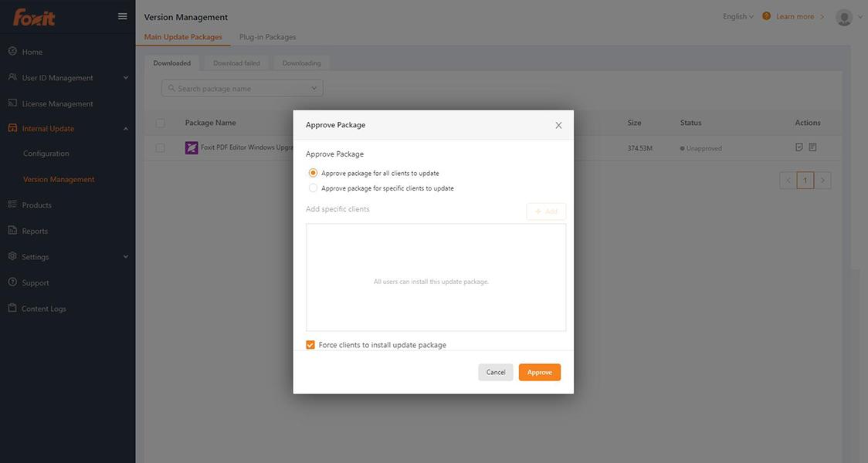Close the Approve Package dialog
868x463 pixels.
(x=558, y=126)
